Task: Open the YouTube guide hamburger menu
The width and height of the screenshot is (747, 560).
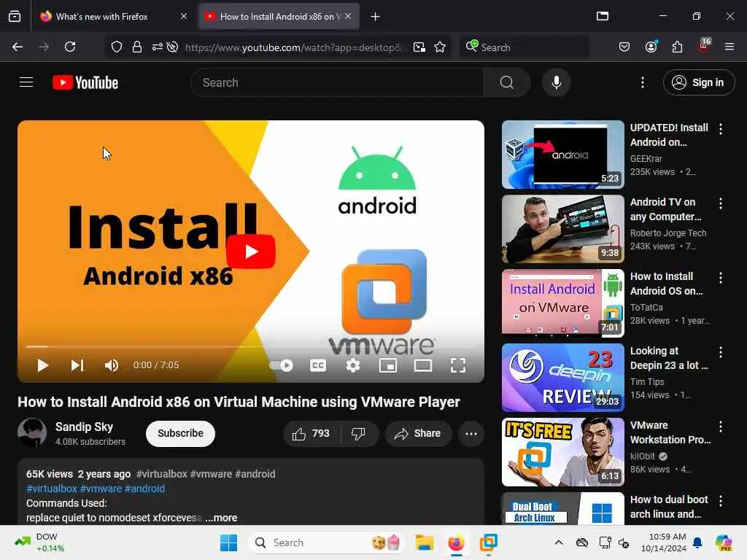Action: click(x=26, y=82)
